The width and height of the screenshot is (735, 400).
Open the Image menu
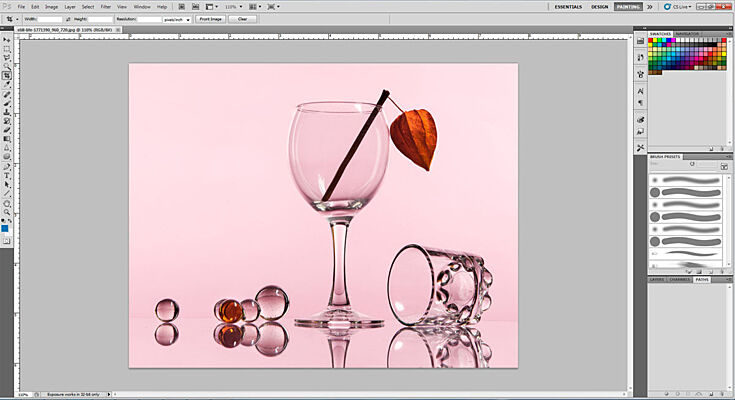click(50, 7)
